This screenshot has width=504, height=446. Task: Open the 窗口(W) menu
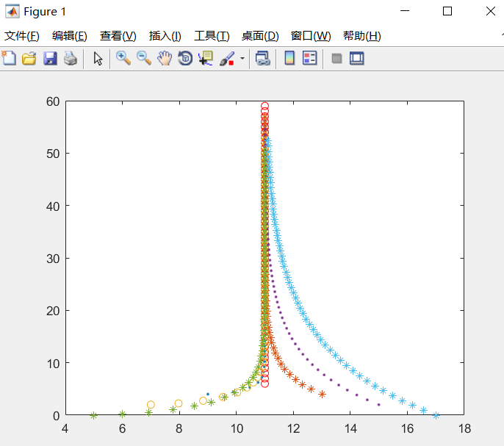[311, 36]
